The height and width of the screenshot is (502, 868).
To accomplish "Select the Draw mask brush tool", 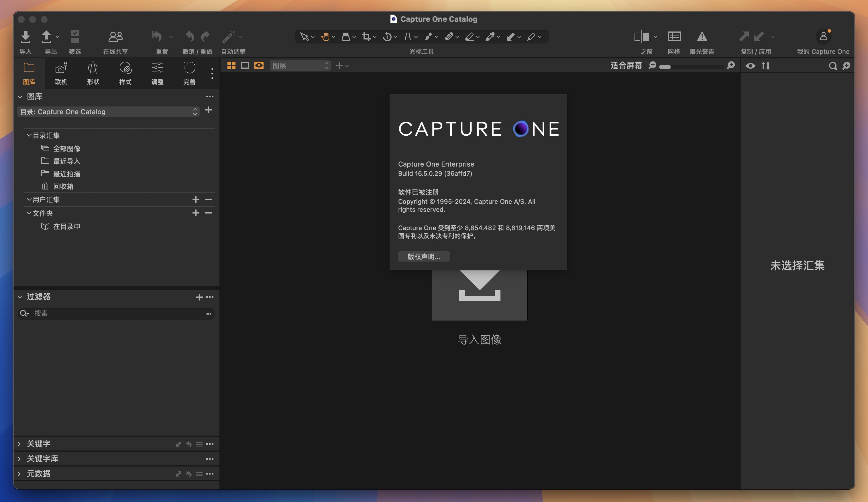I will pos(428,36).
